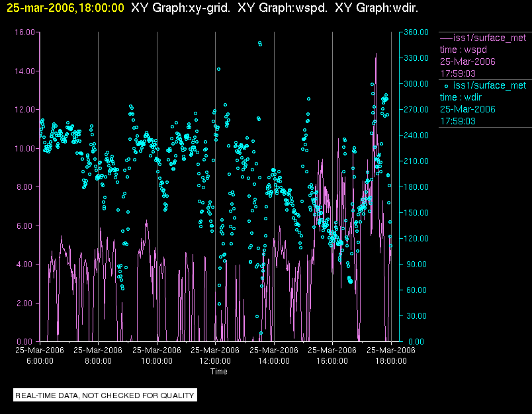532x414 pixels.
Task: Select the 6:00:00 x-axis tick label
Action: coord(40,361)
